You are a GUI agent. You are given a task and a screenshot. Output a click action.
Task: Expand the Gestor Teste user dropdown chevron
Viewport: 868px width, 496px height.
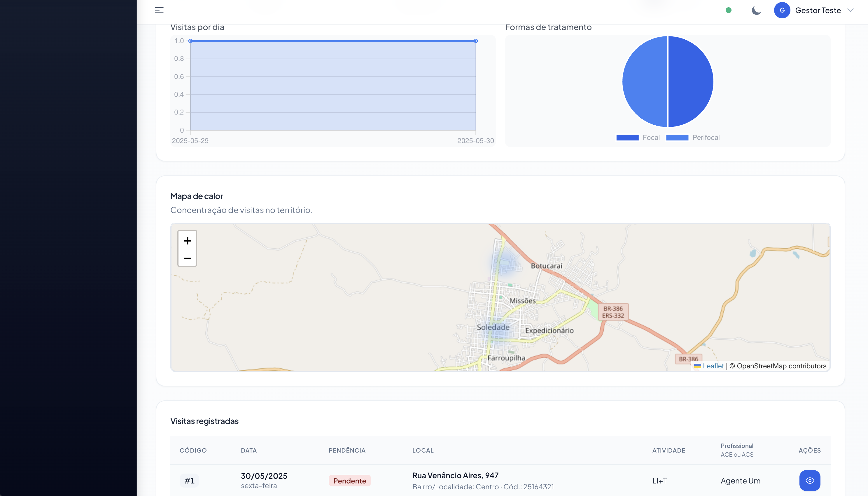tap(850, 10)
